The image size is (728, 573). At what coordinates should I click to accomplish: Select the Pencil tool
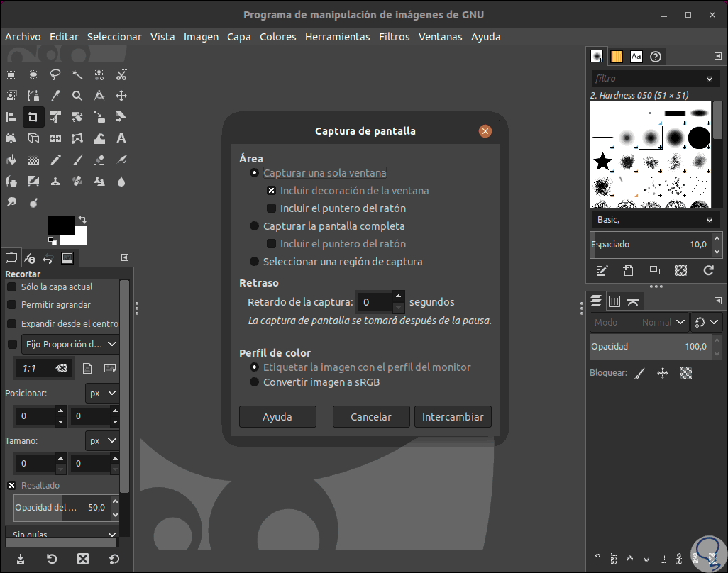coord(55,160)
